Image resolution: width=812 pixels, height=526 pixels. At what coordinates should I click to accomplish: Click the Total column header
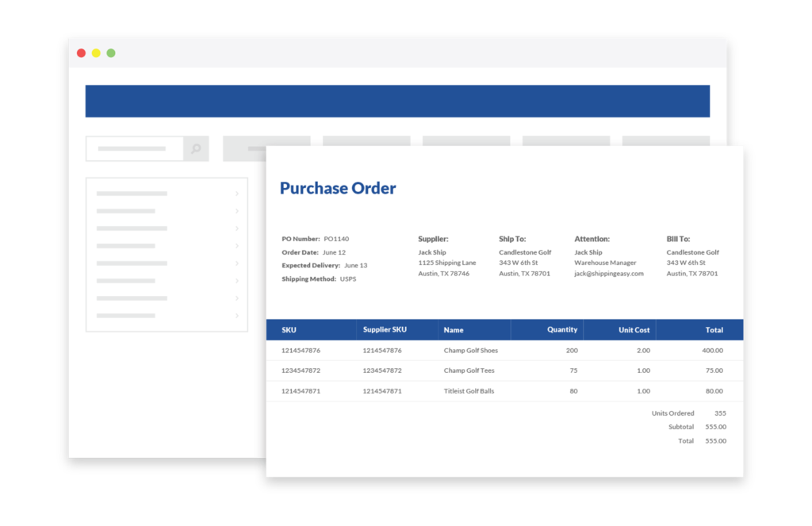coord(714,329)
